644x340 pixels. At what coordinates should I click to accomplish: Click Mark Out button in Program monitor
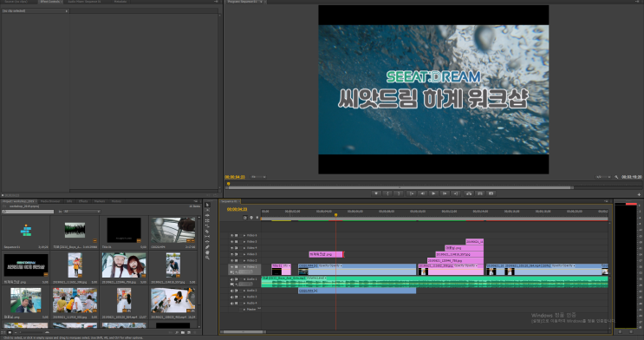click(399, 193)
